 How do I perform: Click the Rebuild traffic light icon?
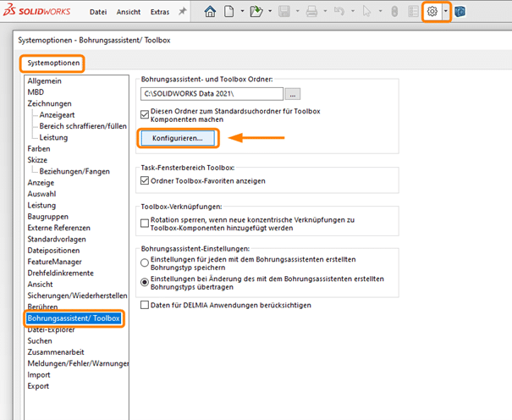(x=394, y=11)
